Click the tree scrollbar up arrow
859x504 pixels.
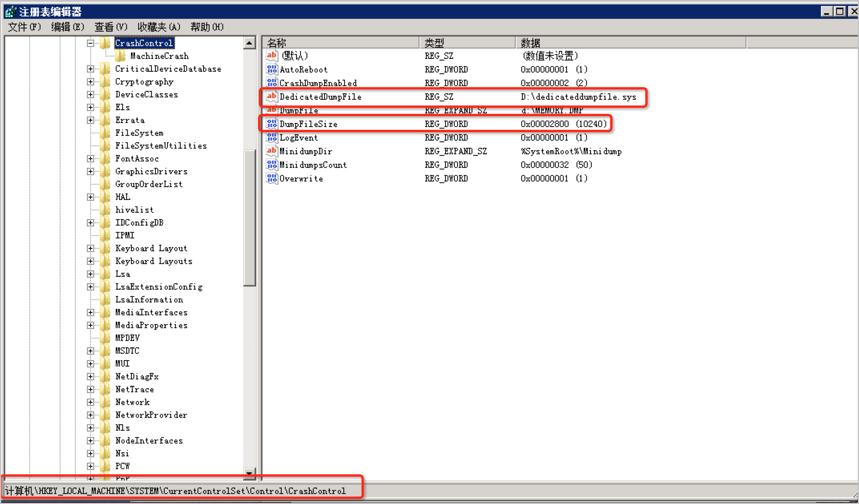click(249, 43)
